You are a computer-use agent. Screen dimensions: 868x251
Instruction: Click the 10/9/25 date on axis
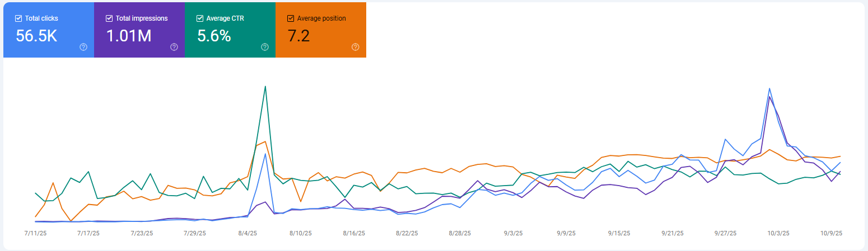coord(832,233)
